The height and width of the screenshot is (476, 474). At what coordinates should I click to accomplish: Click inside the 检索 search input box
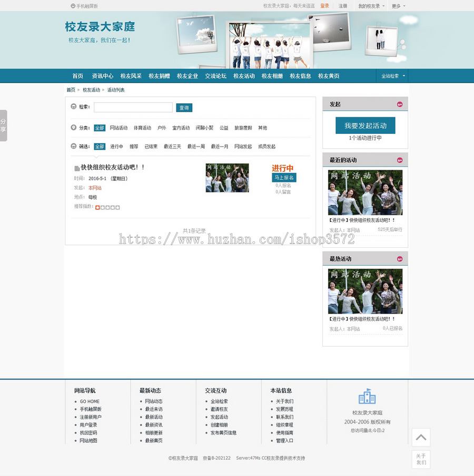[133, 106]
